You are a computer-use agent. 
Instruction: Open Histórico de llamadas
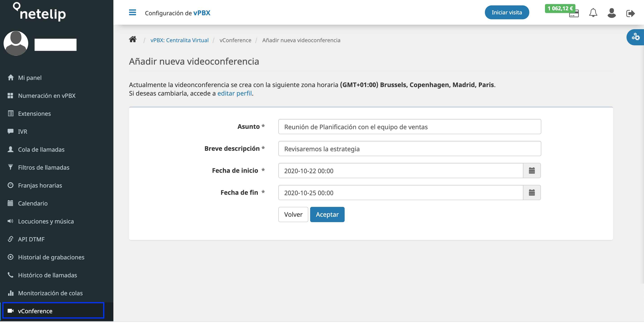[56, 275]
